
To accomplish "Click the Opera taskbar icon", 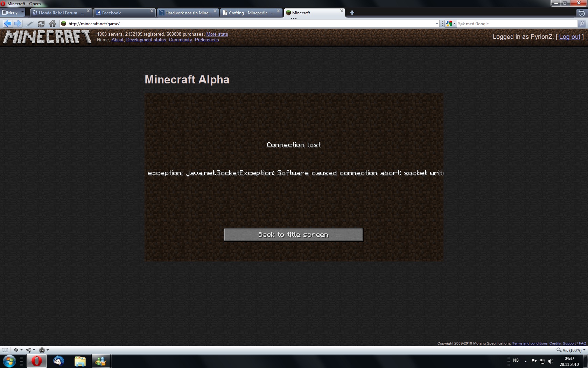I will [x=37, y=361].
